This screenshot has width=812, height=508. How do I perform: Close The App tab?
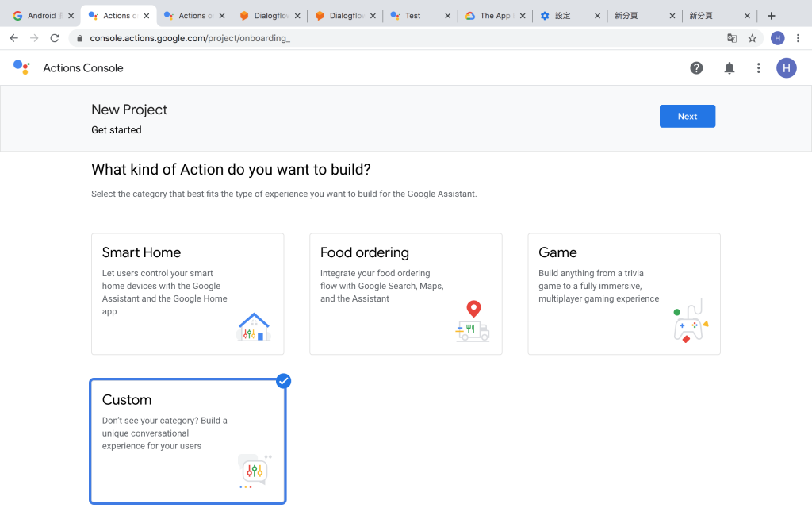click(523, 16)
